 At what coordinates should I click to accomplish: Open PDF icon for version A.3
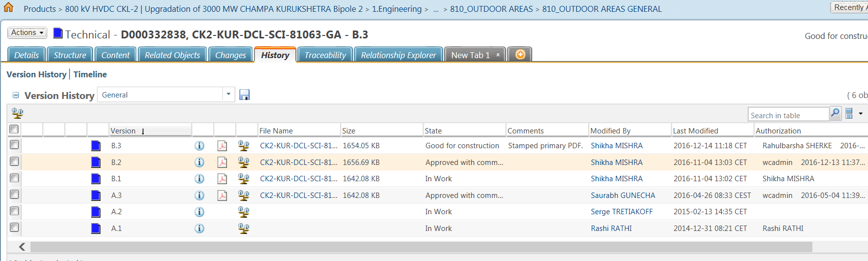pos(222,196)
